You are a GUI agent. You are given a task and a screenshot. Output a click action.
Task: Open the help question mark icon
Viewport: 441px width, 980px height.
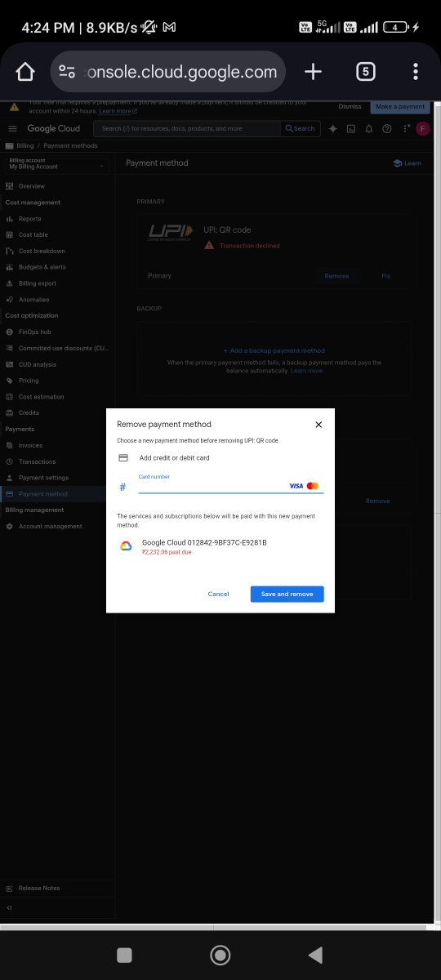tap(386, 128)
